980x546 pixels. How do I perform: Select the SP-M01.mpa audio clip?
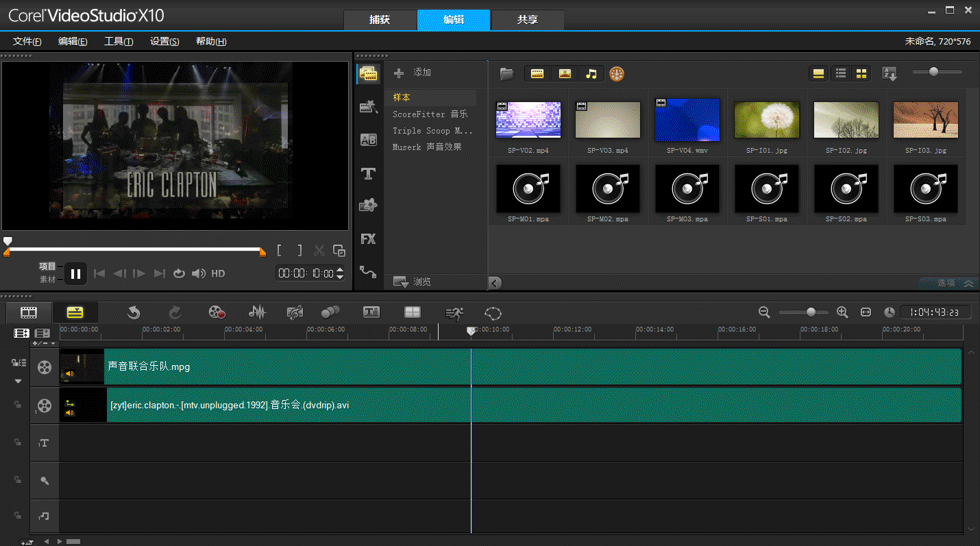point(528,188)
